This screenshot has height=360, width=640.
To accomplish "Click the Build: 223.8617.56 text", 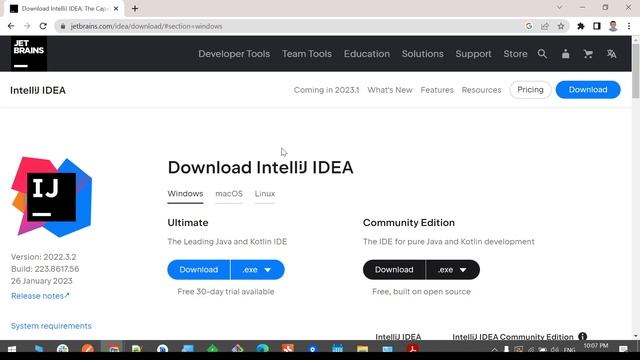I will (45, 269).
